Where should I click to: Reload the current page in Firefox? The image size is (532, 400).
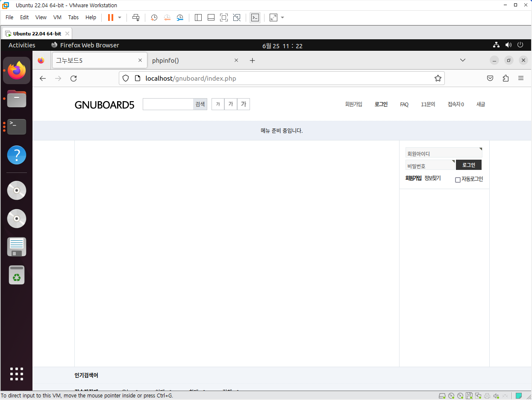(73, 79)
